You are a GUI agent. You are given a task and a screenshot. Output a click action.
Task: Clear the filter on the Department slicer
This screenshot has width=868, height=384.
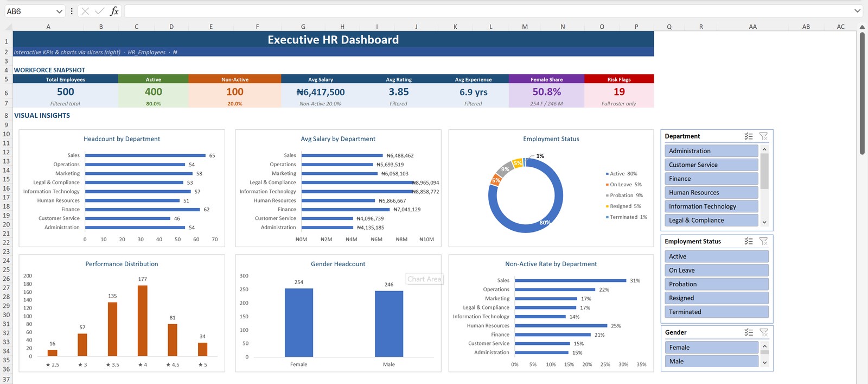[763, 136]
